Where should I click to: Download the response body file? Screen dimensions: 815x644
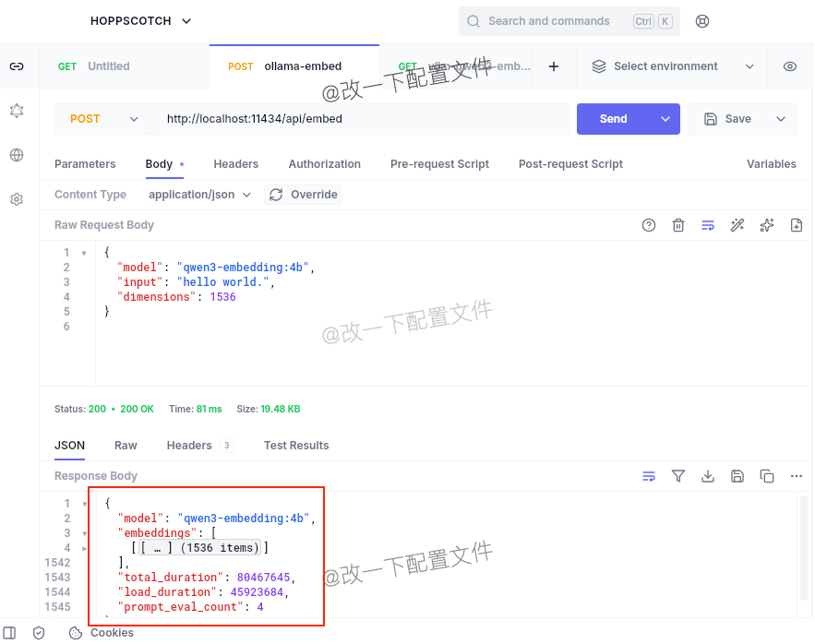(x=708, y=476)
